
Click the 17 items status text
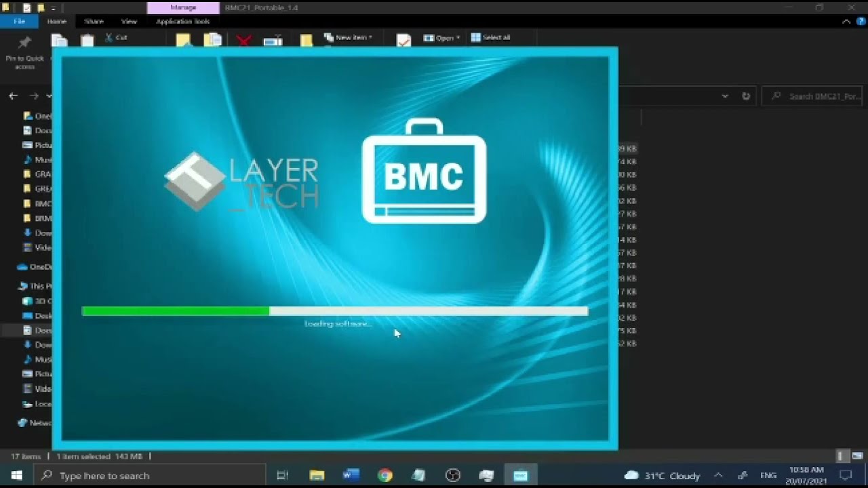click(x=26, y=457)
